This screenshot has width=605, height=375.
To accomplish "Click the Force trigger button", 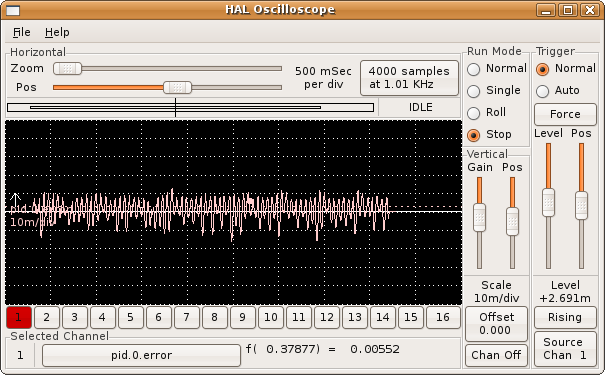I will (565, 114).
